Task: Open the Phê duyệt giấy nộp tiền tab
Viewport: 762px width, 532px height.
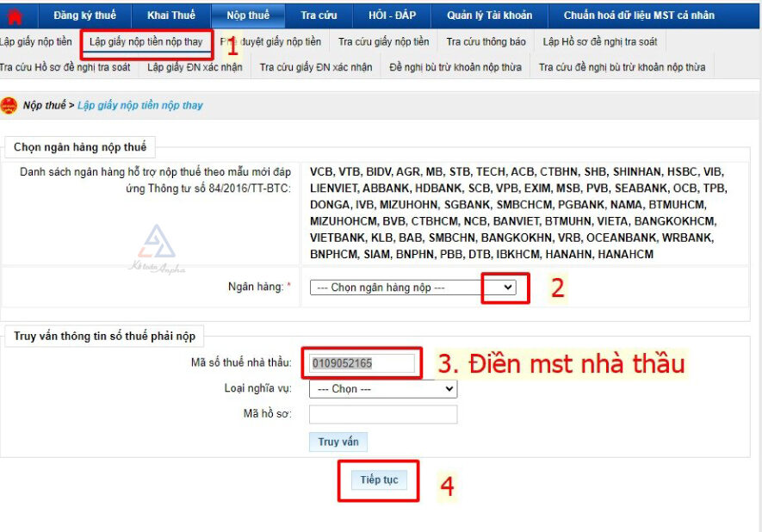Action: [271, 40]
